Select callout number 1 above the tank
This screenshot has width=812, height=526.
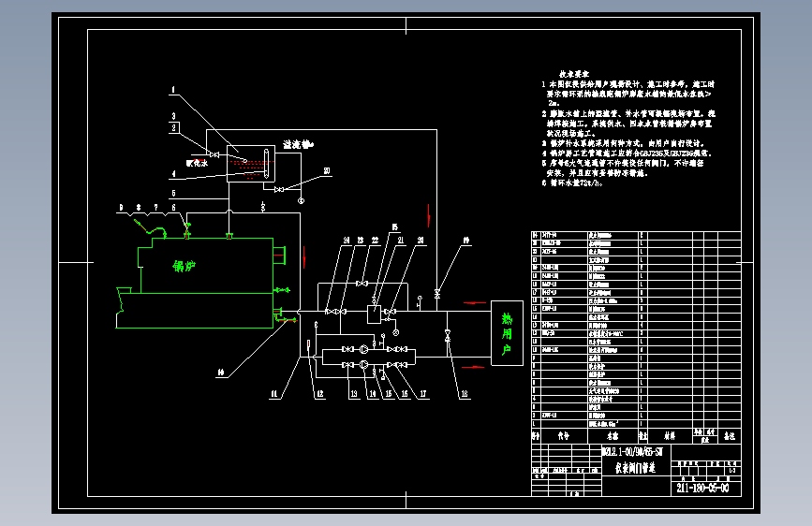173,90
